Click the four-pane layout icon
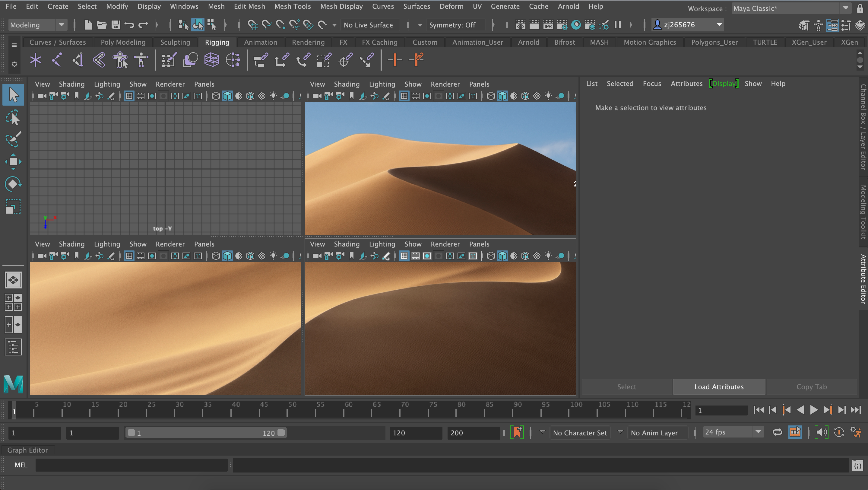The width and height of the screenshot is (868, 490). click(13, 302)
